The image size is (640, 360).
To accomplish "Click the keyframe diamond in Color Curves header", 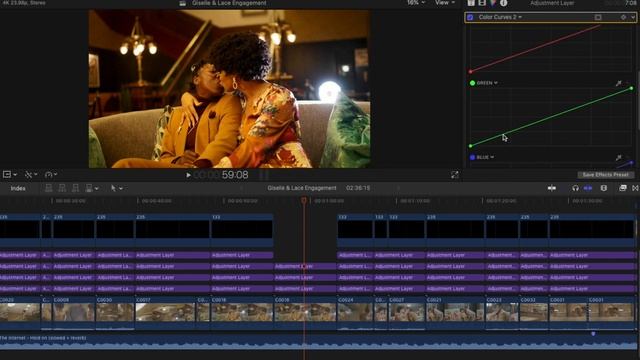I will point(623,17).
